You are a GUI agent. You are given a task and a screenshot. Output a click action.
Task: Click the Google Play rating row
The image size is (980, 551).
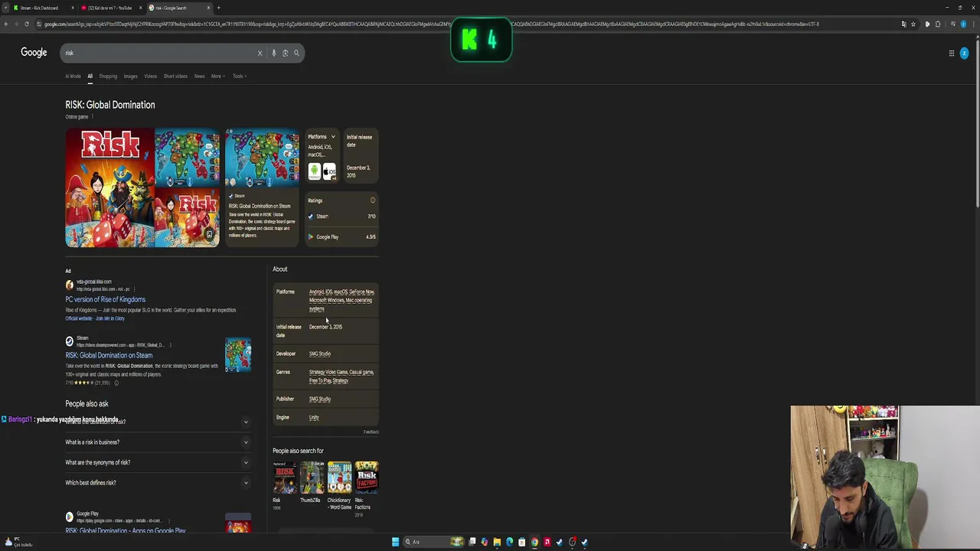pyautogui.click(x=341, y=237)
